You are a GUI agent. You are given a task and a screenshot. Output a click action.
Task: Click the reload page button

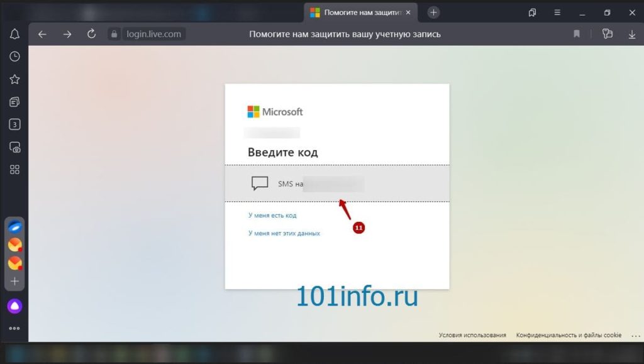pos(92,34)
